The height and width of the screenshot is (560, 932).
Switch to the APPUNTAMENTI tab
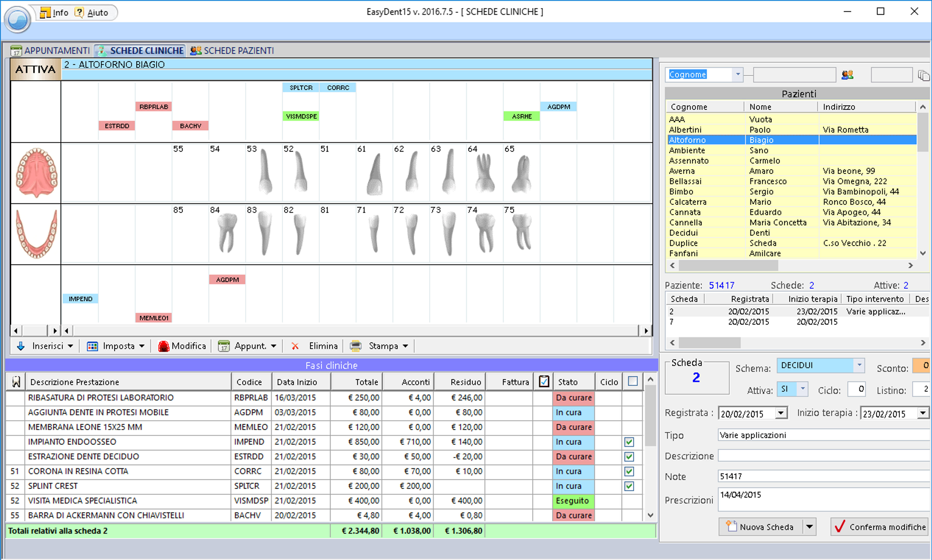[50, 50]
